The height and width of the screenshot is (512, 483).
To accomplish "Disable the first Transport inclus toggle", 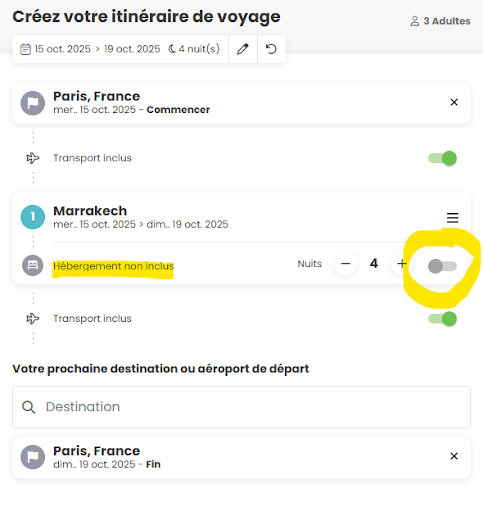I will coord(442,158).
